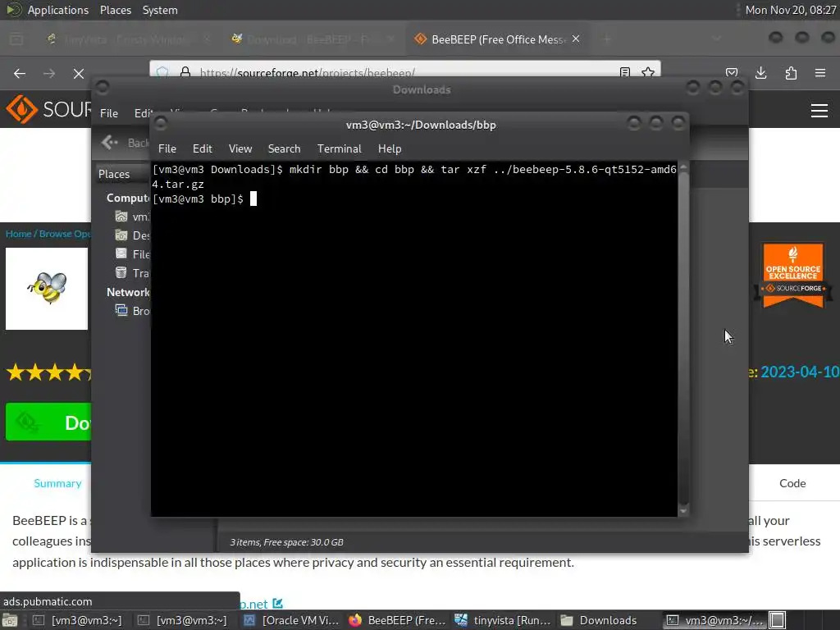The height and width of the screenshot is (630, 840).
Task: Click the Firefox back arrow
Action: [x=20, y=73]
